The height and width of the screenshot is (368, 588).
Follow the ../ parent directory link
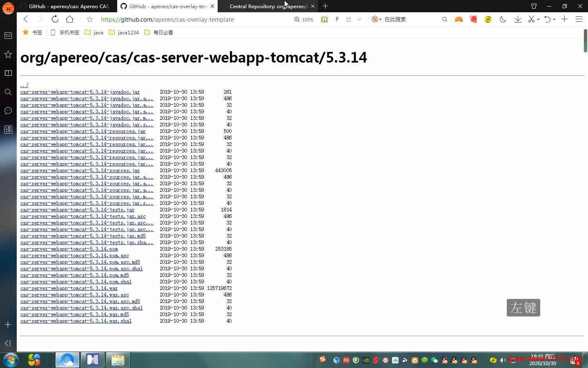point(24,85)
